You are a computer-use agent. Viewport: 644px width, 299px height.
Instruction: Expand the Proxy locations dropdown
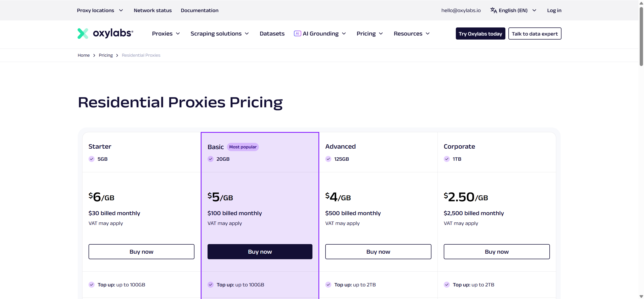pyautogui.click(x=100, y=10)
